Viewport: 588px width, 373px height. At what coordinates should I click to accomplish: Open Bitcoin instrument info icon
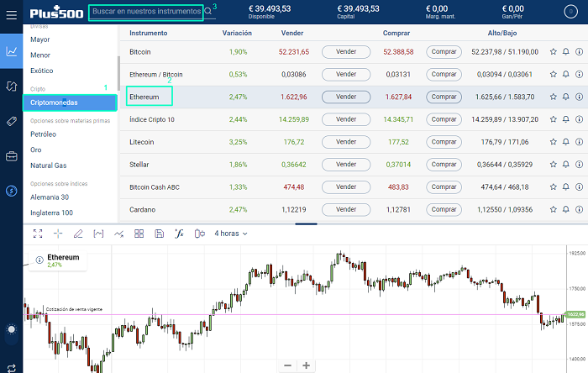pyautogui.click(x=579, y=52)
